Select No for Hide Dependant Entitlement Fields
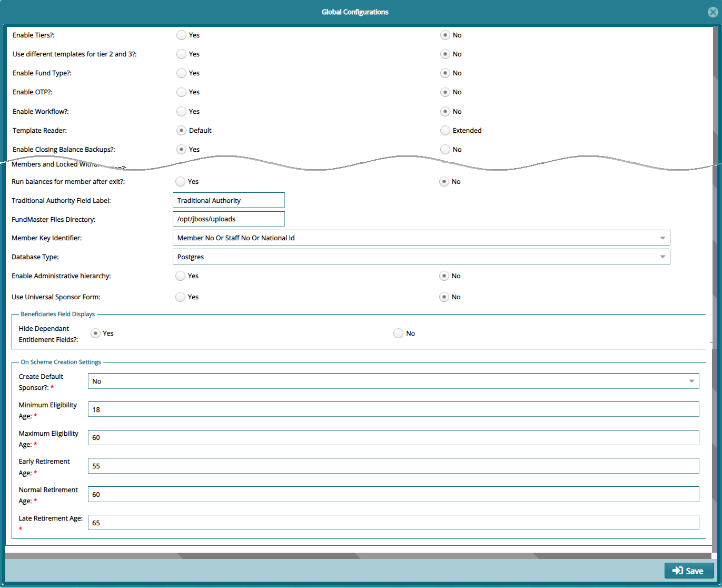The width and height of the screenshot is (722, 588). 398,334
